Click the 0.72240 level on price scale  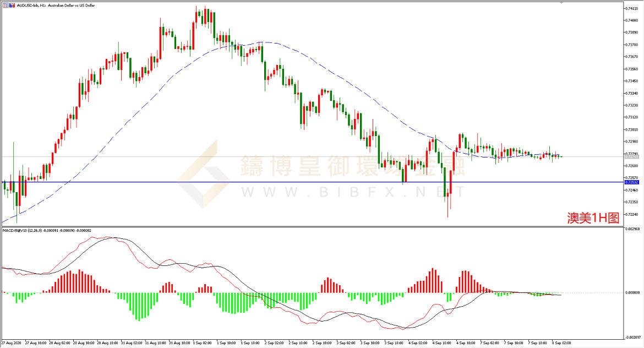[631, 214]
